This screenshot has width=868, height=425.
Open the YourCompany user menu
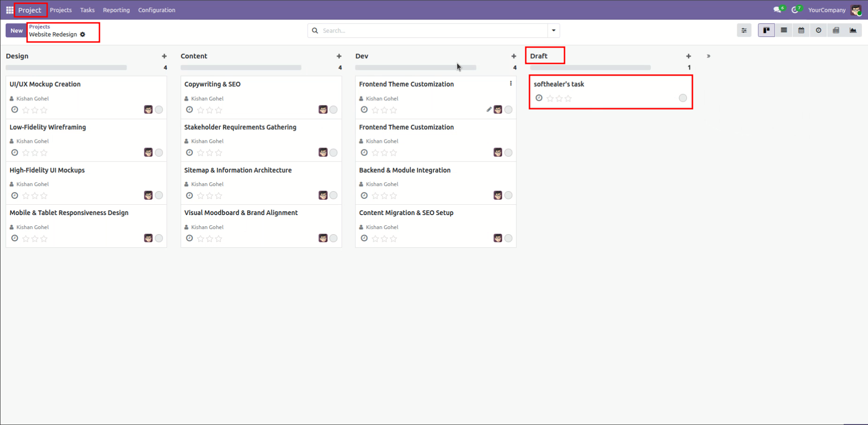pos(827,10)
